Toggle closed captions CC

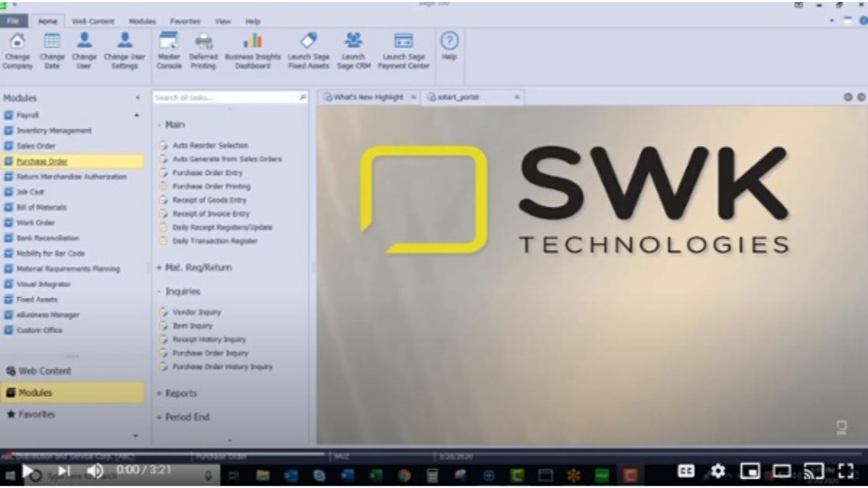point(686,471)
